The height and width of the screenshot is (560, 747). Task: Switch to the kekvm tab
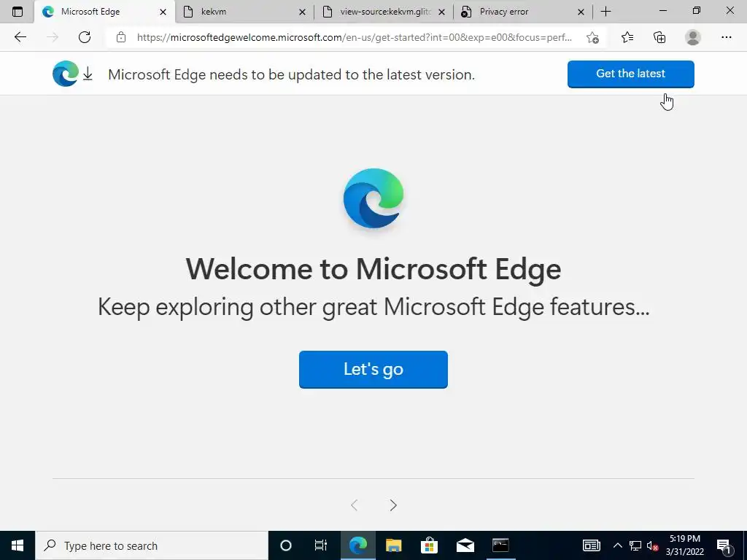click(244, 12)
